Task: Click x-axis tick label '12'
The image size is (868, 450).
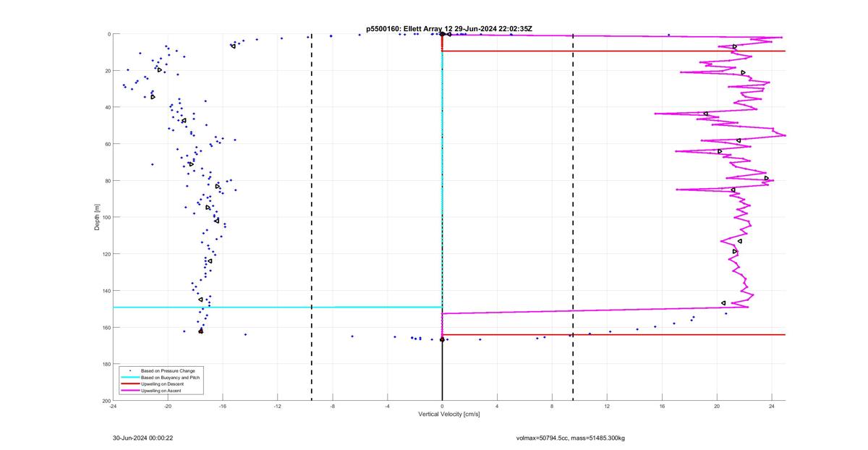Action: click(608, 407)
